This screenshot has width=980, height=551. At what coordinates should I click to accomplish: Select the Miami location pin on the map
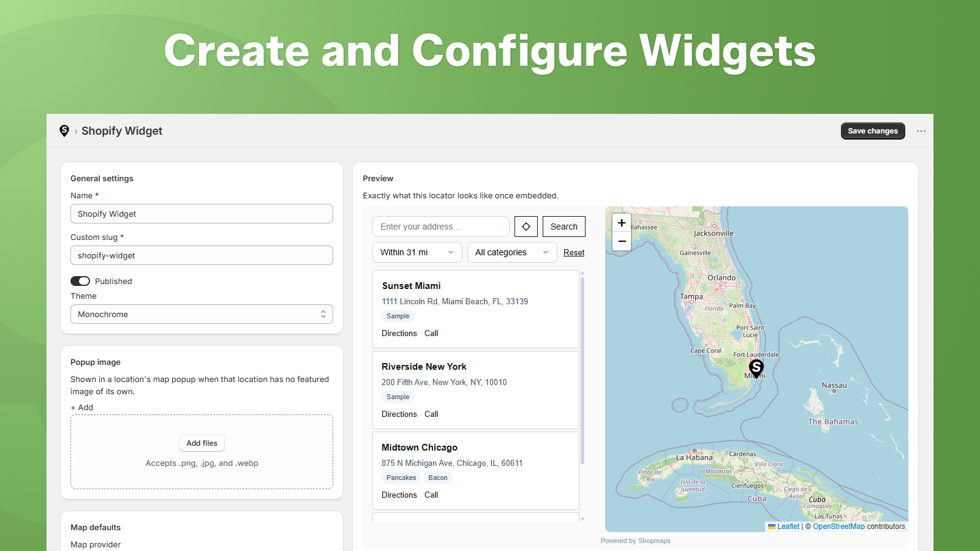tap(756, 368)
